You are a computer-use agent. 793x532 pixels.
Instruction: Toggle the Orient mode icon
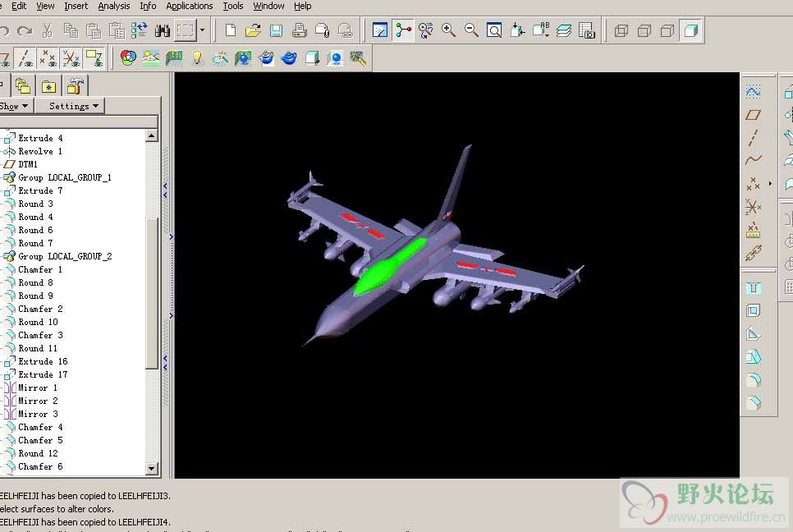point(426,30)
